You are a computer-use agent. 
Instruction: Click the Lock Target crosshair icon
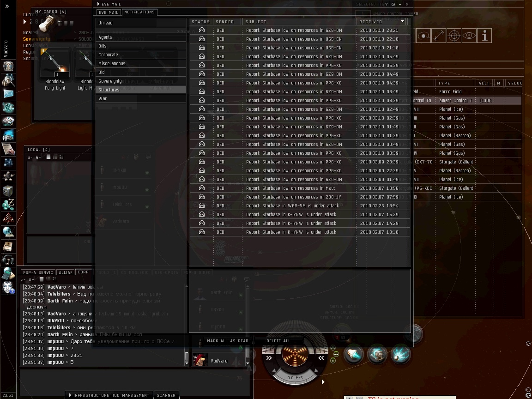coord(454,36)
